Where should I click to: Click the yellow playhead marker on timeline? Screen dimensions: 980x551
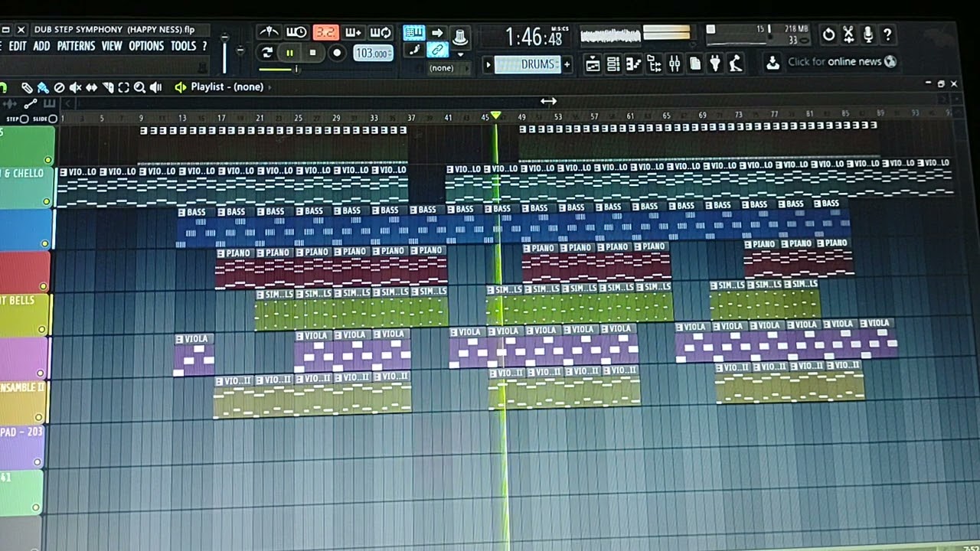496,116
